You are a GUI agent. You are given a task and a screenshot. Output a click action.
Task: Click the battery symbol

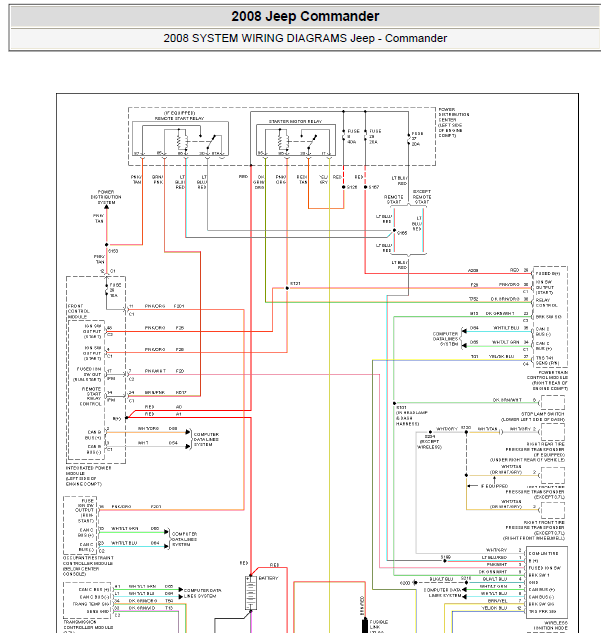click(x=251, y=593)
